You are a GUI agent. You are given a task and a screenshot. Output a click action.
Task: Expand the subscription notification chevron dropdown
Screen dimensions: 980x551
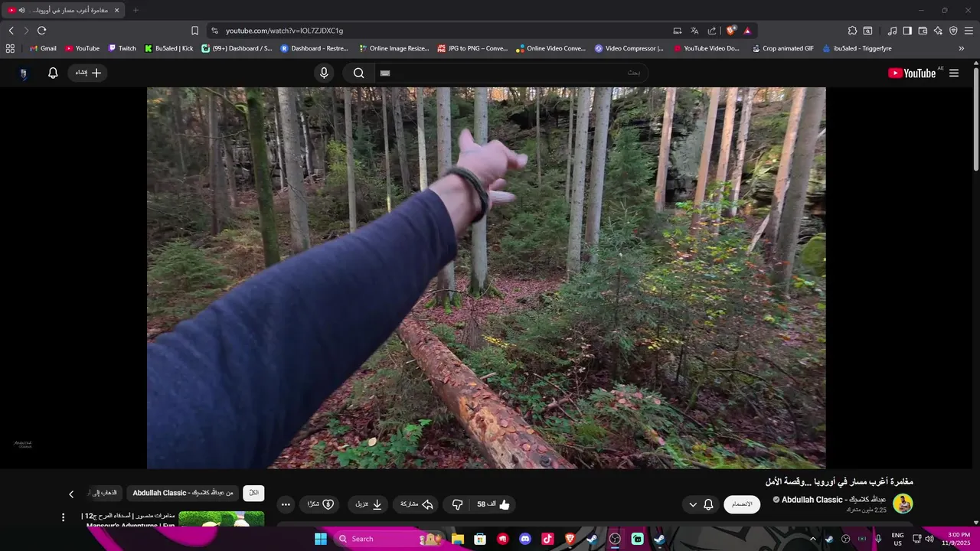coord(693,504)
